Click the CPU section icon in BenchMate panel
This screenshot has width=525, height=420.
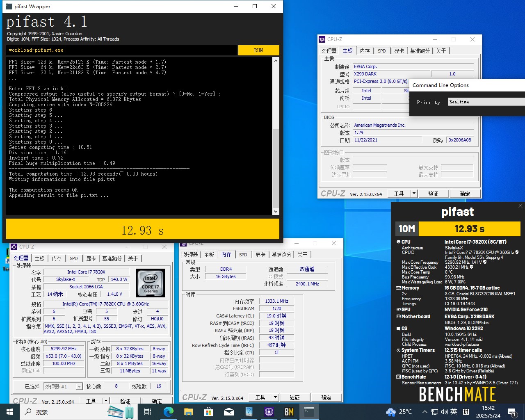tap(398, 242)
